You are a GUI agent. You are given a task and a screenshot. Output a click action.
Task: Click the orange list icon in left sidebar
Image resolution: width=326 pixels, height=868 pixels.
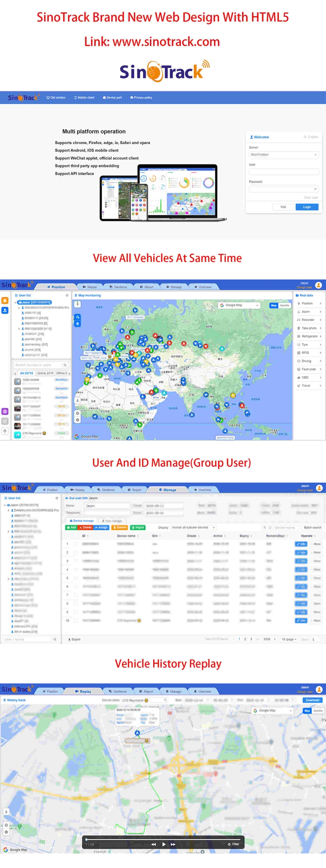click(x=5, y=300)
